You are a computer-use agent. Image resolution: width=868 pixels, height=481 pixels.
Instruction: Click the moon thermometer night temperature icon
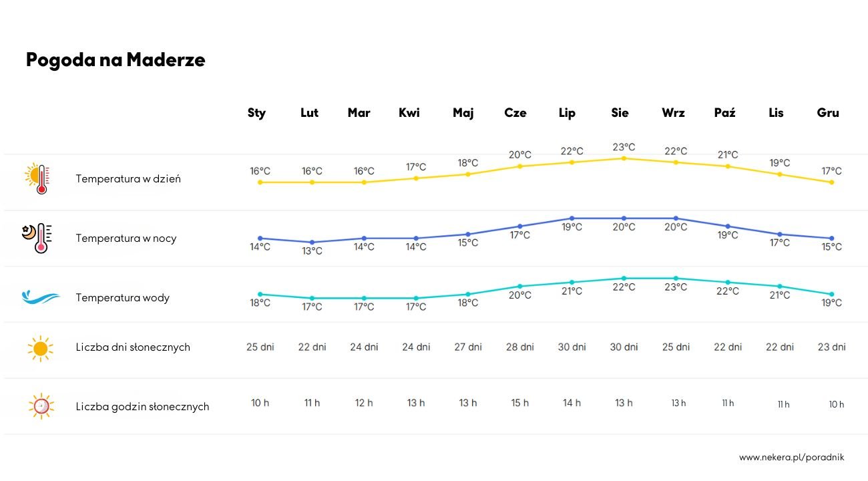[37, 238]
